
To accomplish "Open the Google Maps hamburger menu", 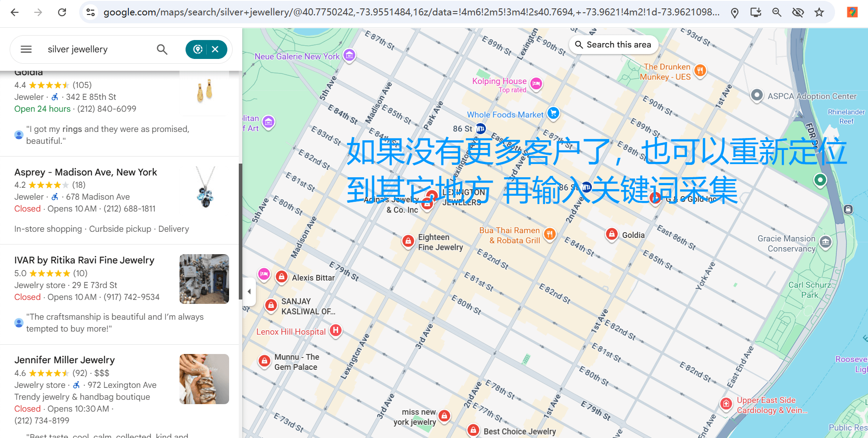I will click(26, 49).
